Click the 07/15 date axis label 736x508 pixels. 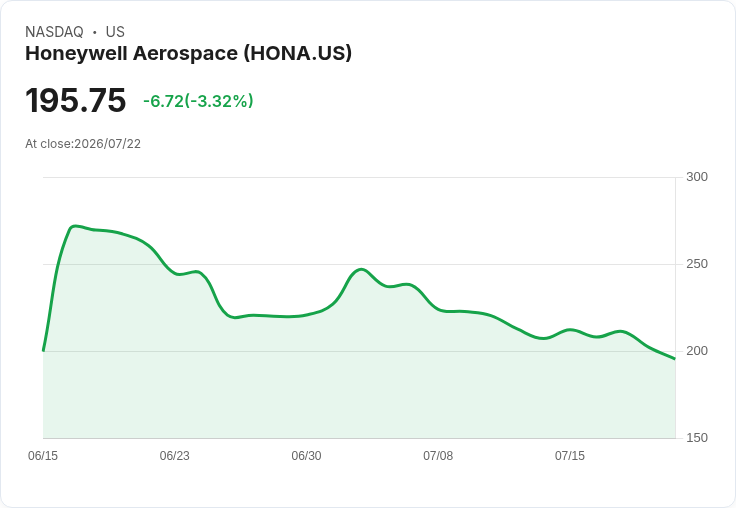(x=570, y=455)
